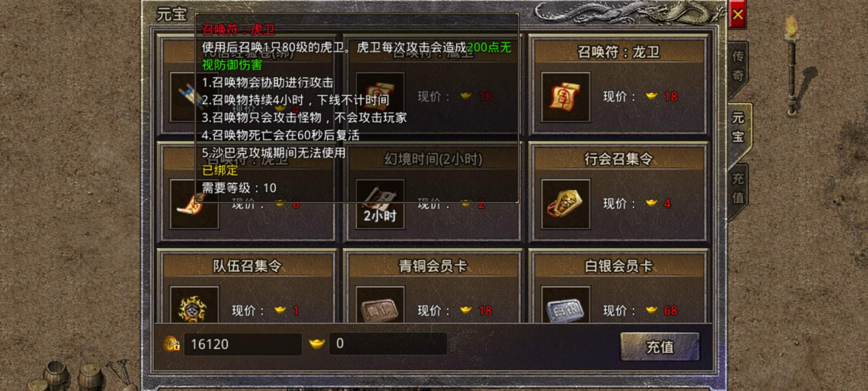Click the 16120 bound gold field

click(243, 344)
